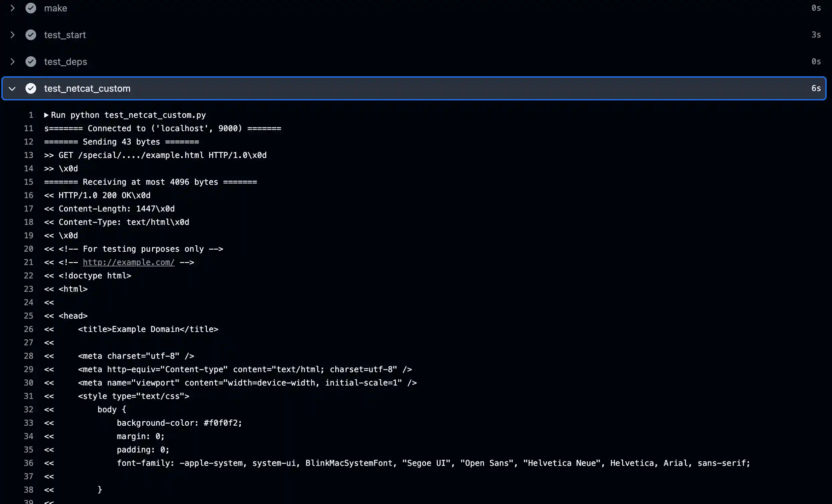Screen dimensions: 832x504
Task: Select log line number 11
Action: (29, 129)
